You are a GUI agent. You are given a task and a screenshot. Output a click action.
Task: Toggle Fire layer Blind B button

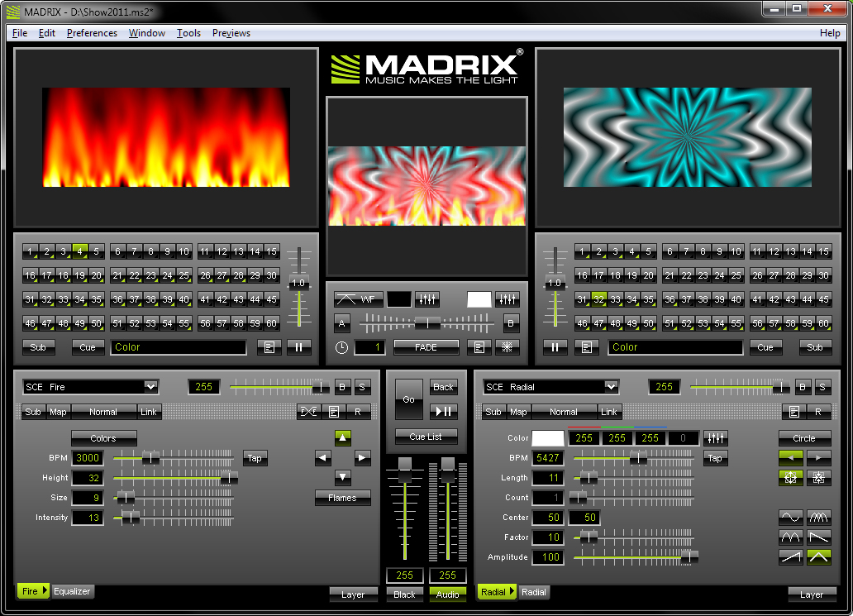pyautogui.click(x=342, y=387)
